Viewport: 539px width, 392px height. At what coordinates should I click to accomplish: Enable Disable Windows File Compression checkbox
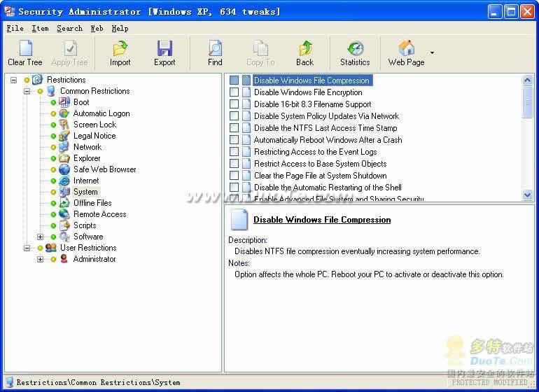[x=234, y=80]
